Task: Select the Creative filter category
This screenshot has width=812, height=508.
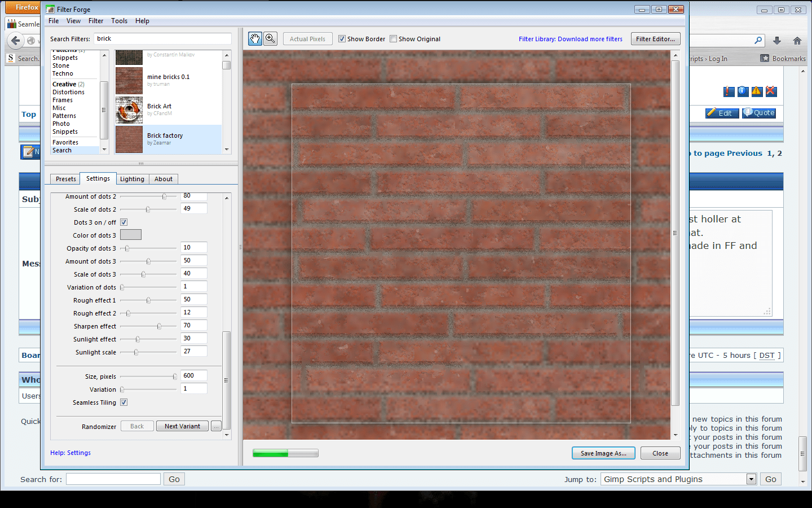Action: [64, 84]
